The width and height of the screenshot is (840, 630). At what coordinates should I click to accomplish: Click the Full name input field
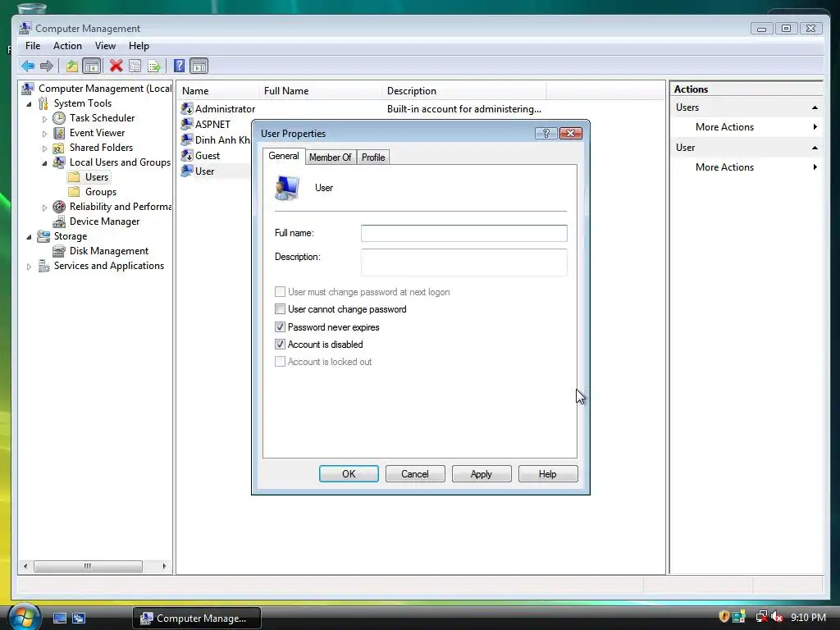[464, 233]
